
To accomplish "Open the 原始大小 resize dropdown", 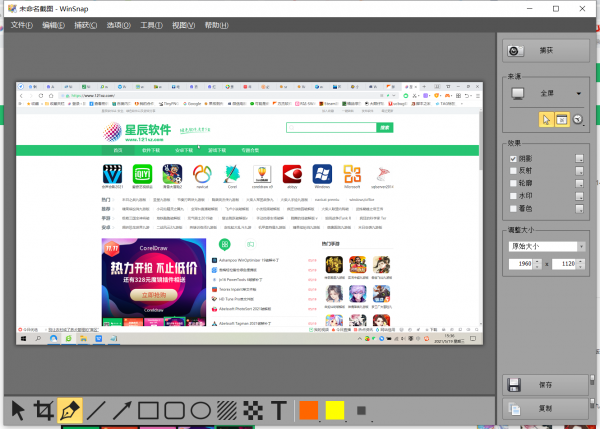I will tap(581, 246).
